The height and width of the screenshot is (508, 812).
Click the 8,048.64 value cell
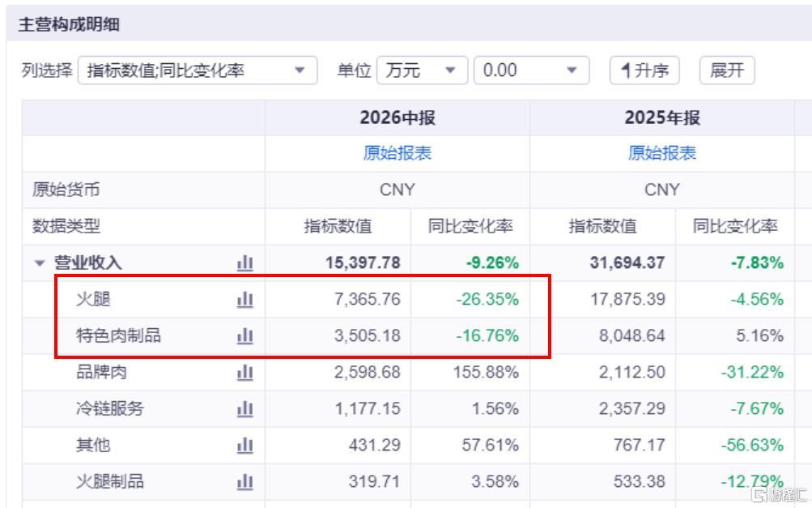tap(632, 335)
